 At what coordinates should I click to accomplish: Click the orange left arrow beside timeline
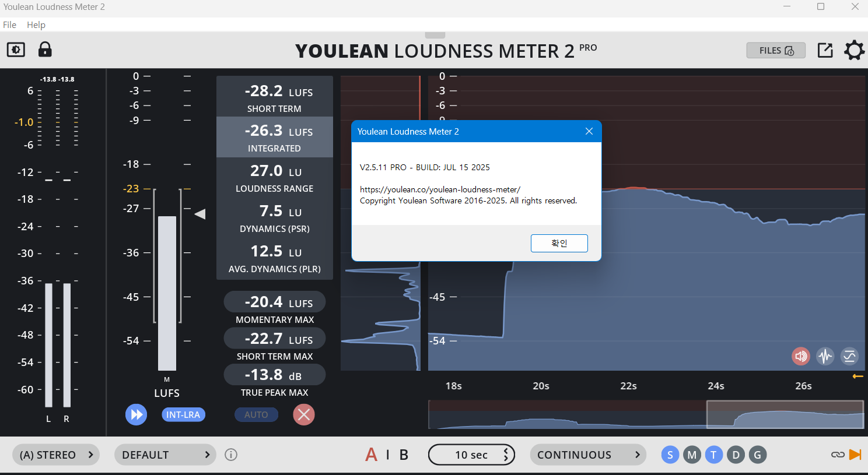[x=857, y=377]
